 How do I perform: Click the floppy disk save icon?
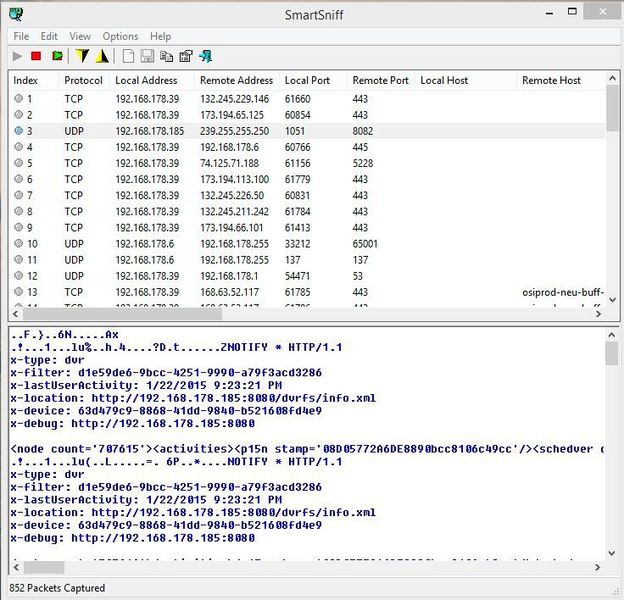[x=147, y=56]
